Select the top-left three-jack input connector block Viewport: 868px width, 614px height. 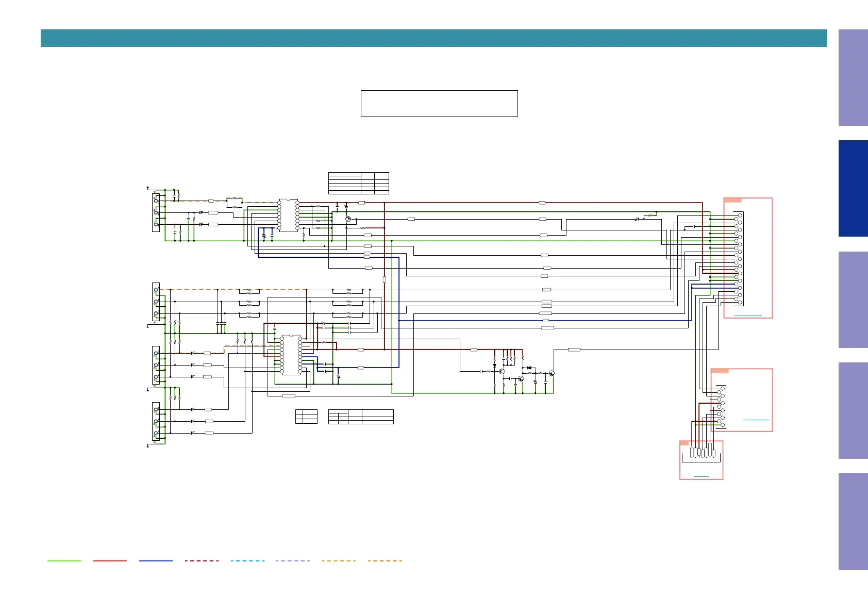pyautogui.click(x=156, y=213)
